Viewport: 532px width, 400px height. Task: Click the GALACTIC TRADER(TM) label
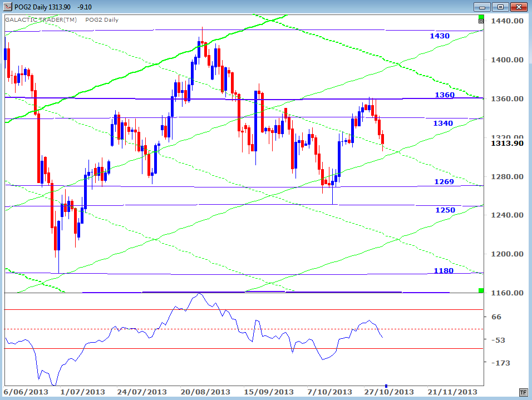click(41, 19)
